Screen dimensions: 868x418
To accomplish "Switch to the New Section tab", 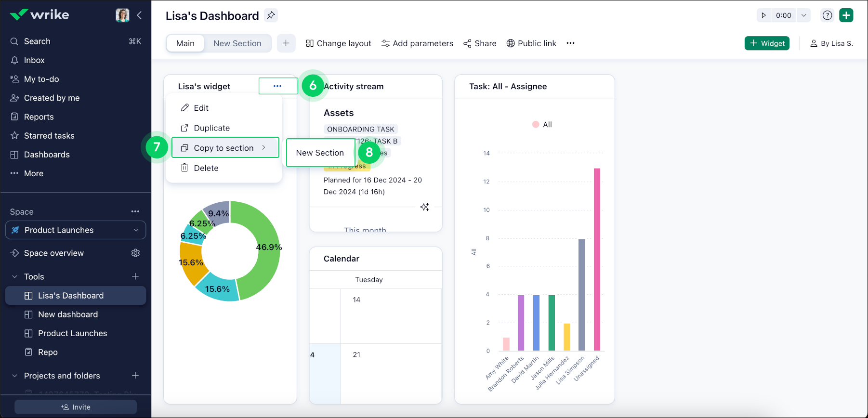I will tap(237, 43).
